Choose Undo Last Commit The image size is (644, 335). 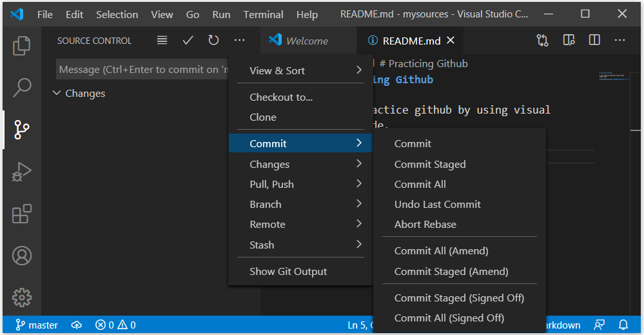tap(460, 204)
